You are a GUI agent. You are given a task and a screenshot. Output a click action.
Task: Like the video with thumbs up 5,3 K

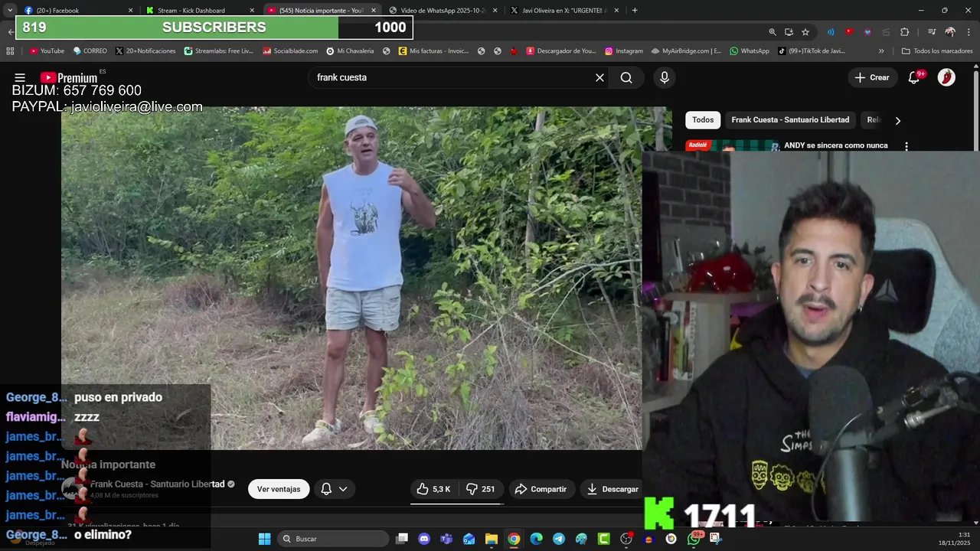tap(433, 489)
